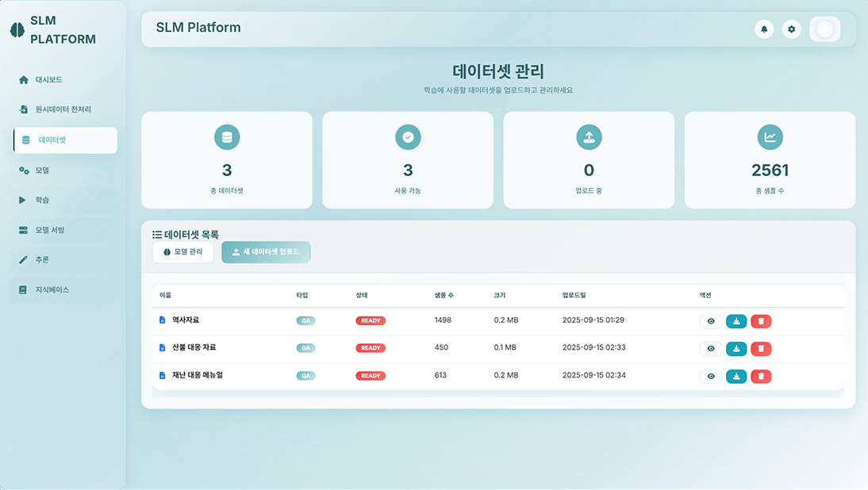
Task: Open the profile avatar menu
Action: [x=824, y=29]
